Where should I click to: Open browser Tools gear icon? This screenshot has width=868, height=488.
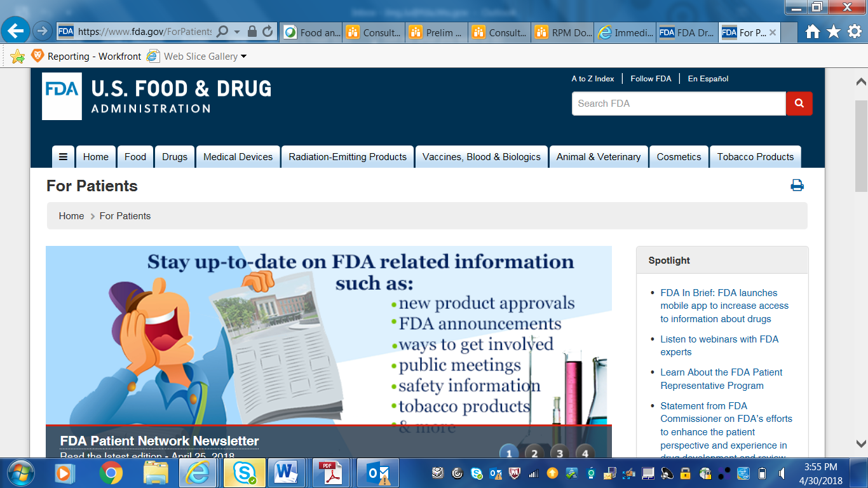tap(855, 32)
